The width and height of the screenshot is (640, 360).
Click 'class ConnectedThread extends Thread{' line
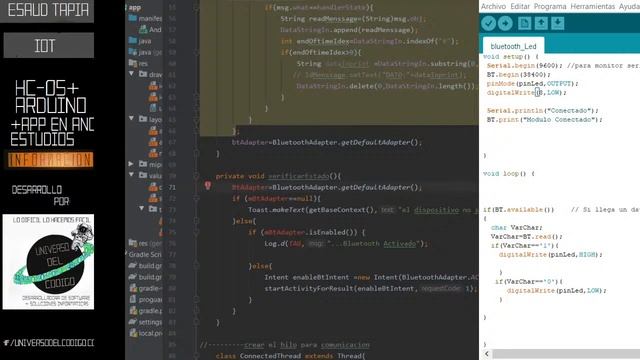[x=290, y=356]
